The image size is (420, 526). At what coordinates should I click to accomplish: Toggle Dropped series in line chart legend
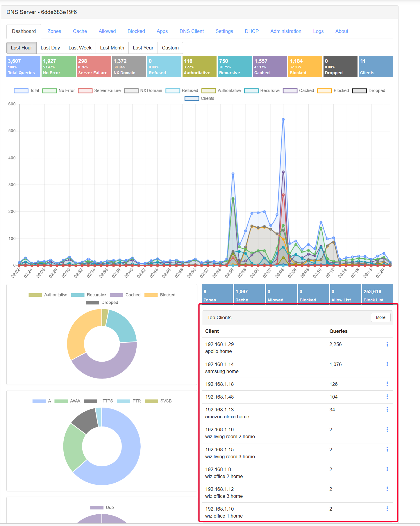coord(369,90)
